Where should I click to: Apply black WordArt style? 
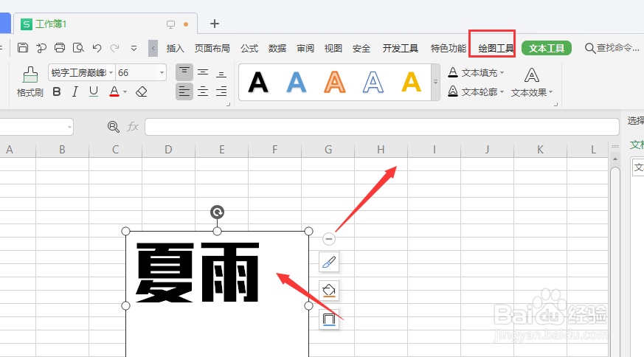tap(258, 82)
